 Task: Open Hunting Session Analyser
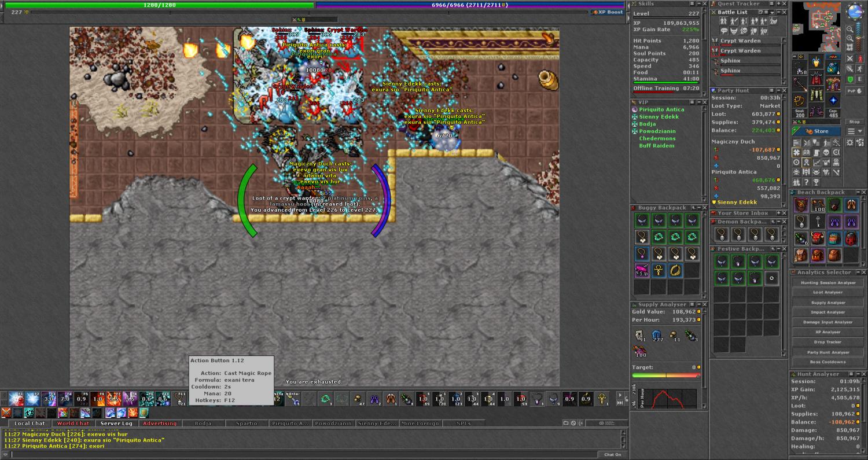[827, 283]
